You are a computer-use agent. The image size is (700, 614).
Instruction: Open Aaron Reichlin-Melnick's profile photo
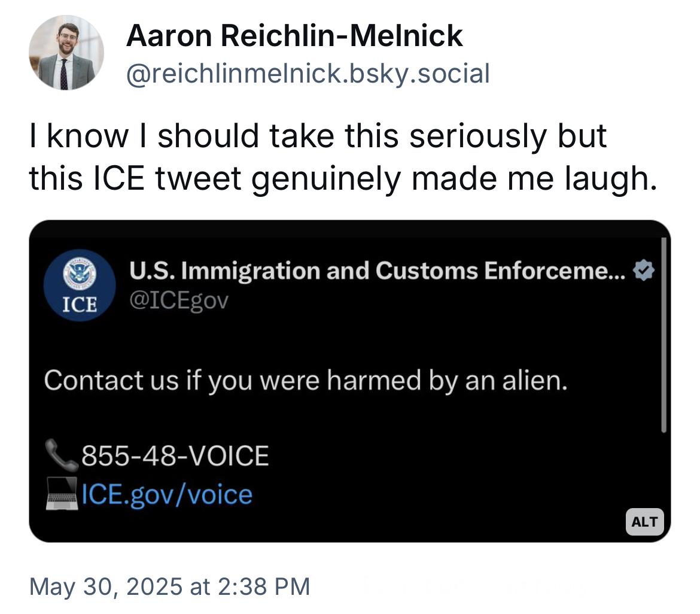(x=66, y=53)
